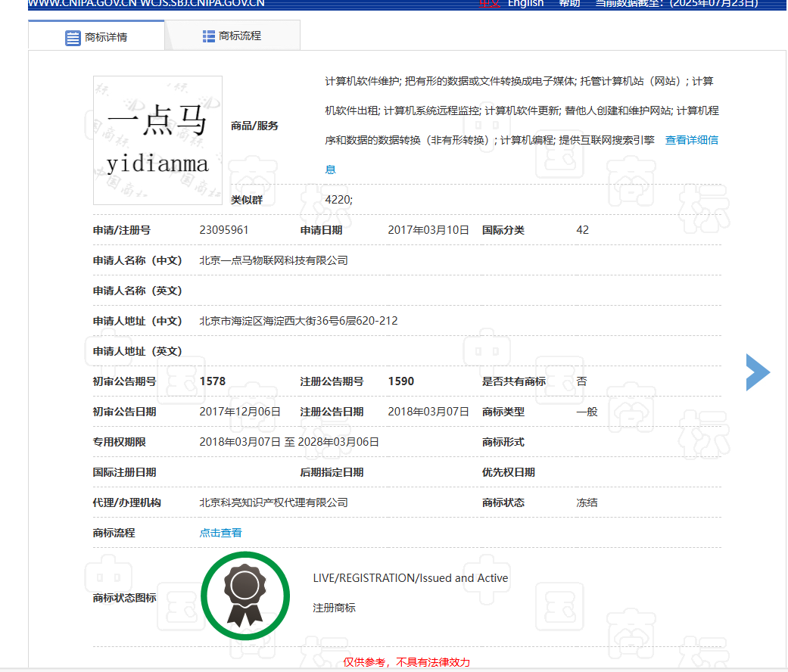Screen dimensions: 788x672
Task: Click the applicant address in 海淀区
Action: (x=298, y=321)
